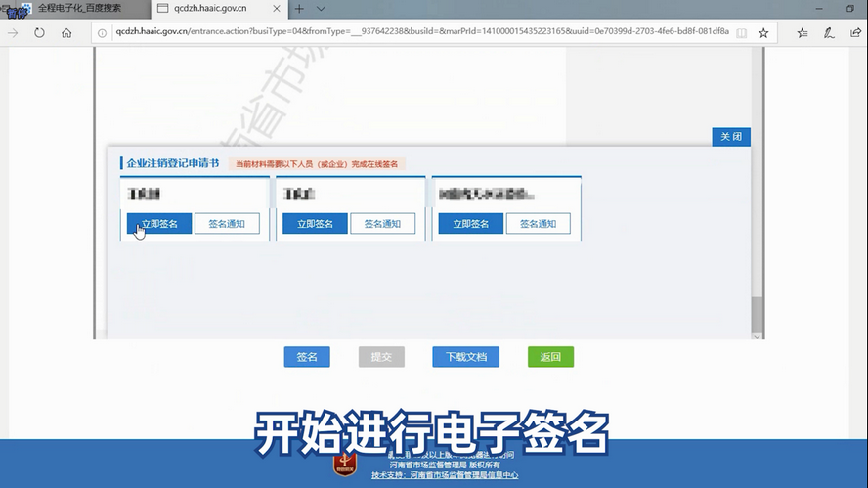Click 立即签名 for the third signer
Screen dimensions: 868x488
click(470, 224)
